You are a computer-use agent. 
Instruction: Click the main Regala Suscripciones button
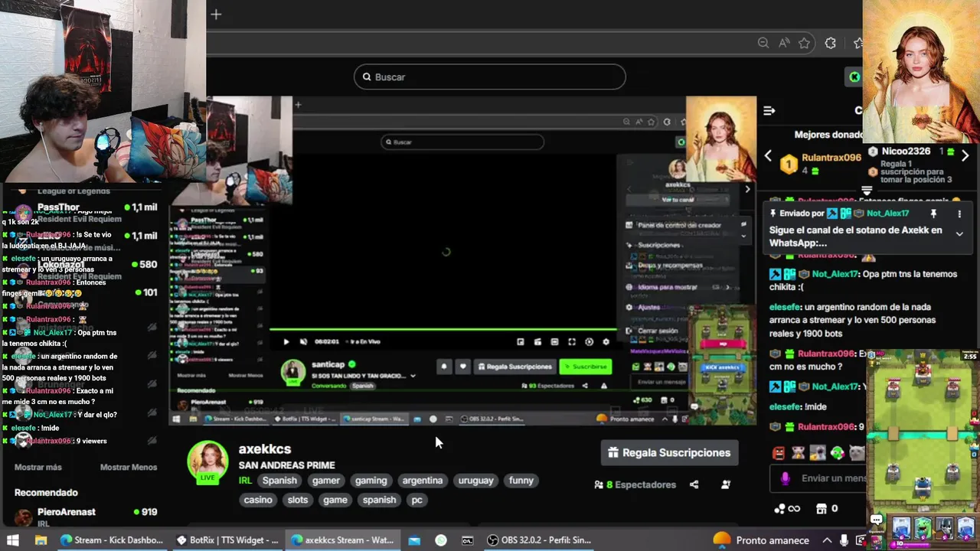point(669,452)
